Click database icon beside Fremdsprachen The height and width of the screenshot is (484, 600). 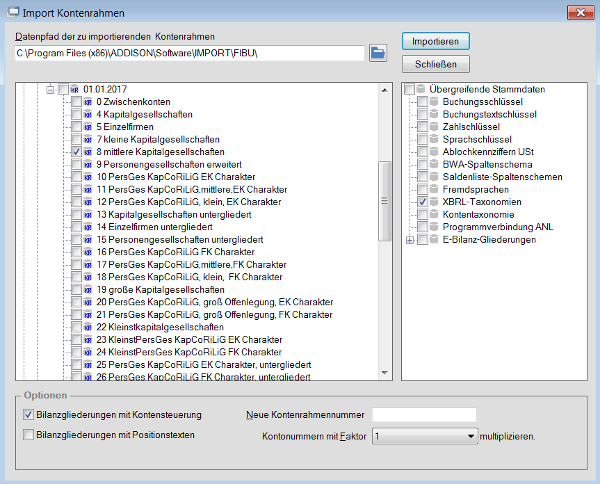(434, 189)
